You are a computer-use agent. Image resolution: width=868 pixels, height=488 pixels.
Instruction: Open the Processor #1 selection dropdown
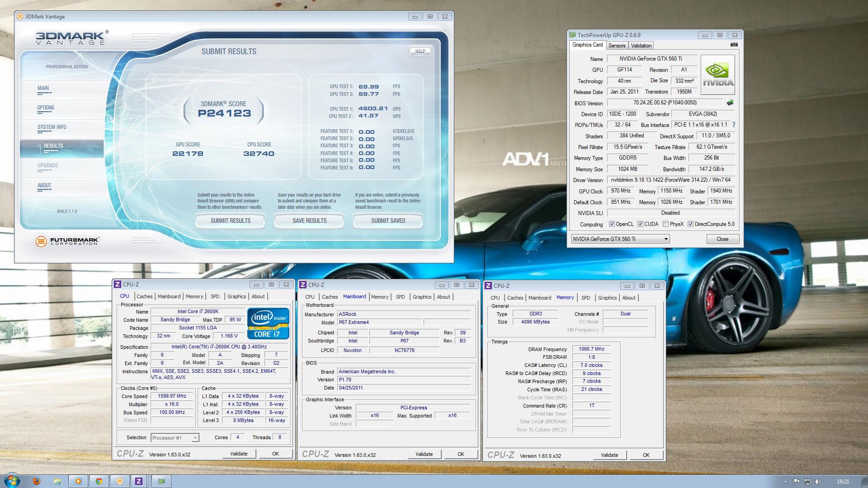(175, 437)
